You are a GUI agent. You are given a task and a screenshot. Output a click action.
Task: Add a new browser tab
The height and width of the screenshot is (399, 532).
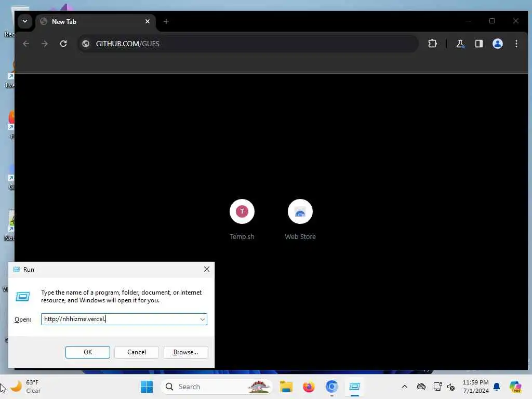coord(166,21)
